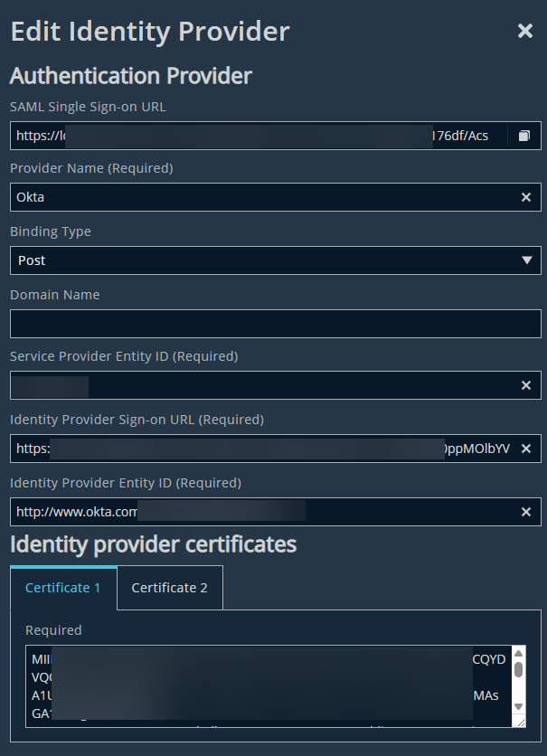
Task: Clear the Identity Provider Sign-on URL field
Action: (526, 449)
